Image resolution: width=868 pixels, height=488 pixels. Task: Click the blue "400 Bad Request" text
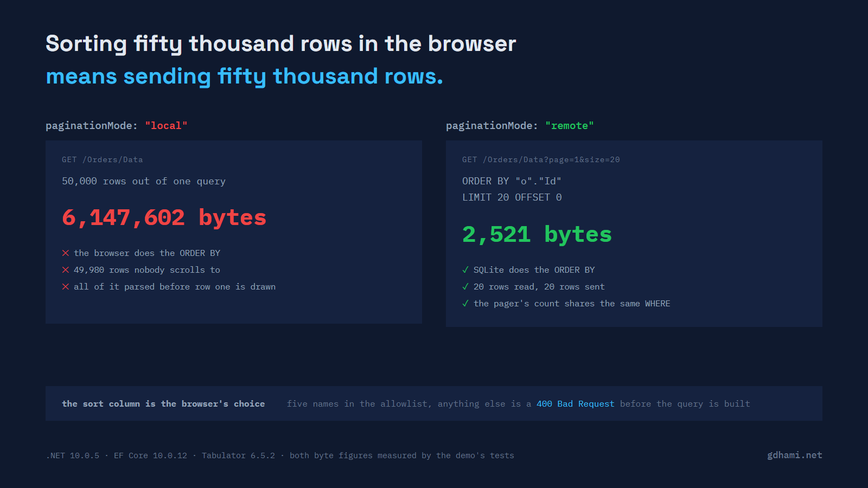point(576,404)
